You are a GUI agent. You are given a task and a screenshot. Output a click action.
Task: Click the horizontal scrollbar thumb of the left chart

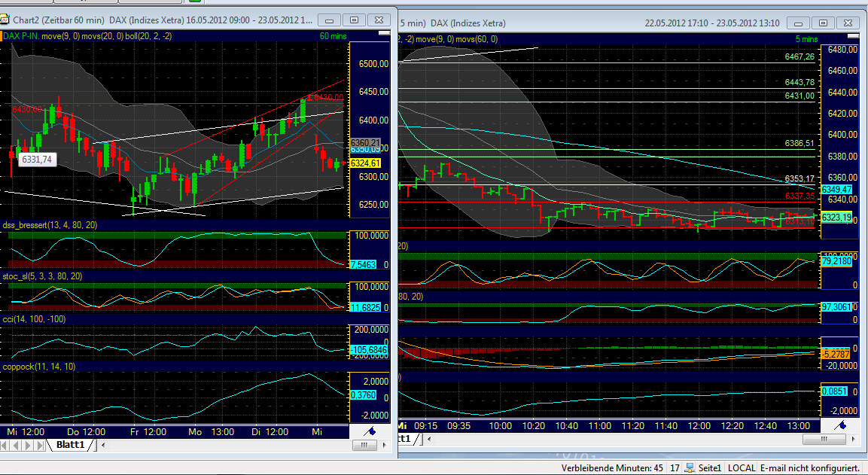pos(364,445)
